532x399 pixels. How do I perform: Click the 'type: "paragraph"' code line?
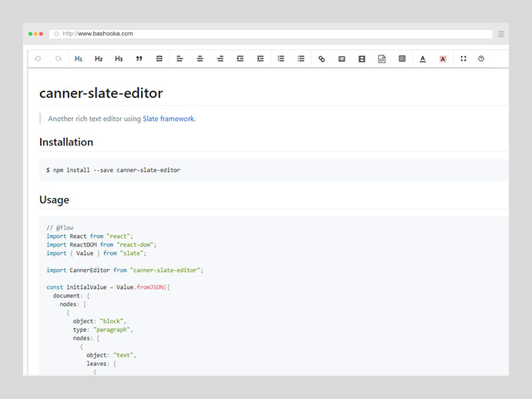click(x=103, y=330)
